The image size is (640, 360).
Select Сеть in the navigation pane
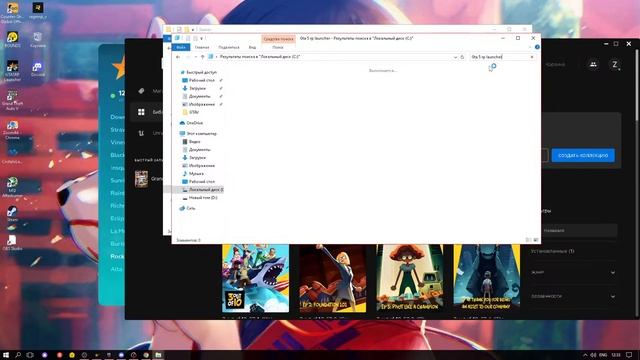[x=187, y=208]
